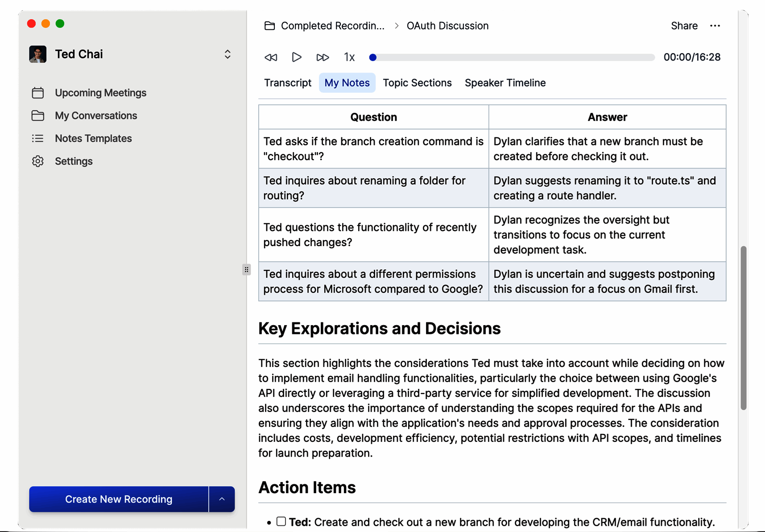This screenshot has width=765, height=532.
Task: Click the rewind playback icon
Action: 271,58
